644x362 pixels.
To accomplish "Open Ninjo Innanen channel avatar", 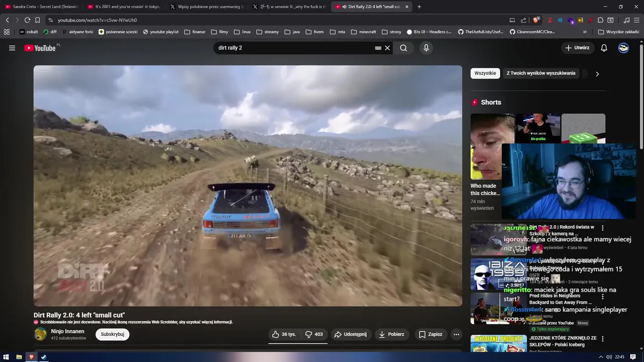I will (40, 334).
